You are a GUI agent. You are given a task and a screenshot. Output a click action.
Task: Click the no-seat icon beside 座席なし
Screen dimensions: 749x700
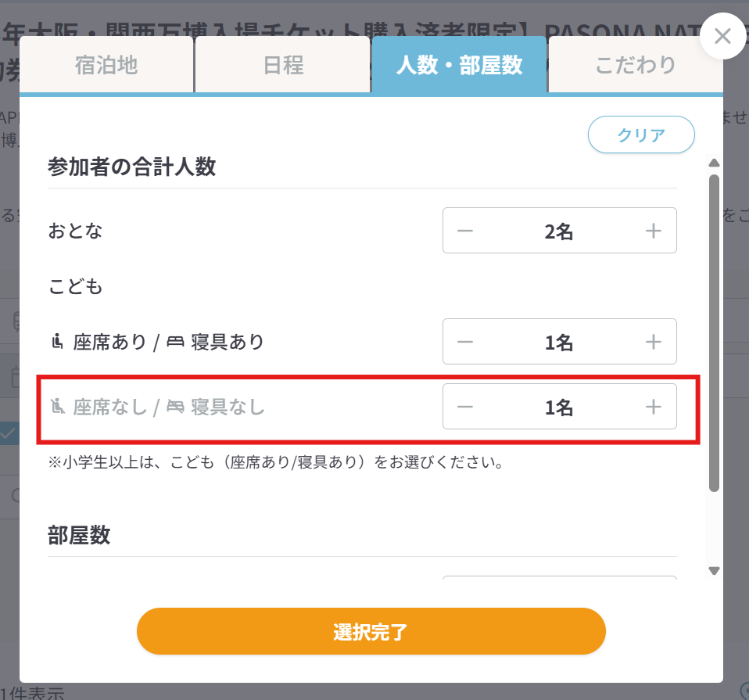point(56,406)
